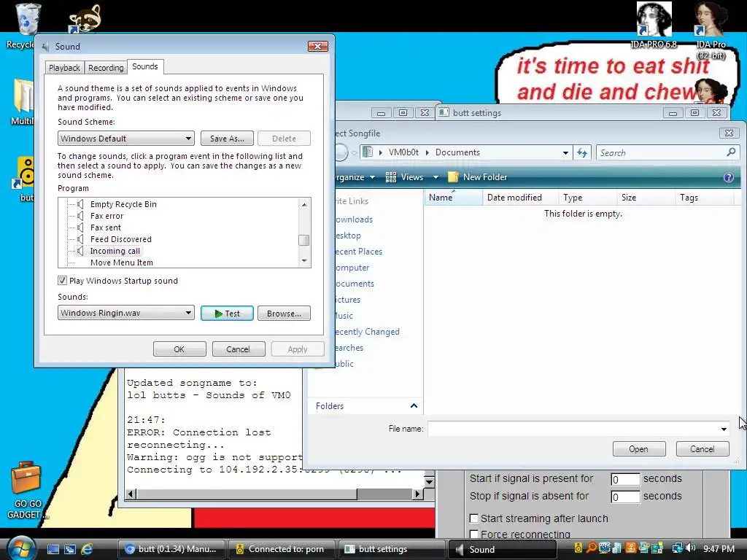Click the VM0b0t breadcrumb segment

(x=403, y=152)
